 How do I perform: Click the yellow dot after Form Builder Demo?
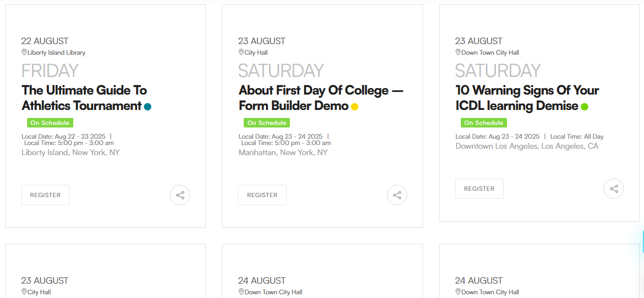point(355,107)
